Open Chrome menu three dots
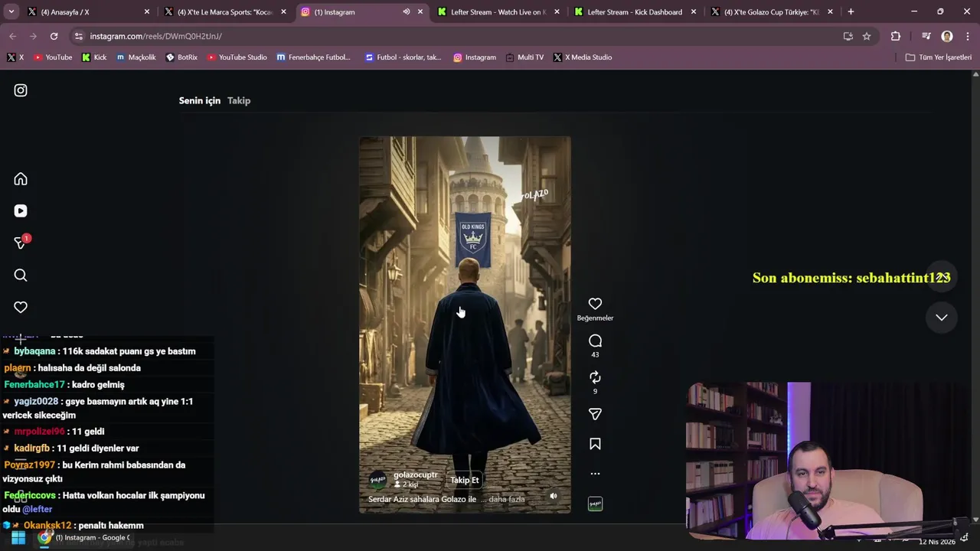This screenshot has height=551, width=980. 968,36
